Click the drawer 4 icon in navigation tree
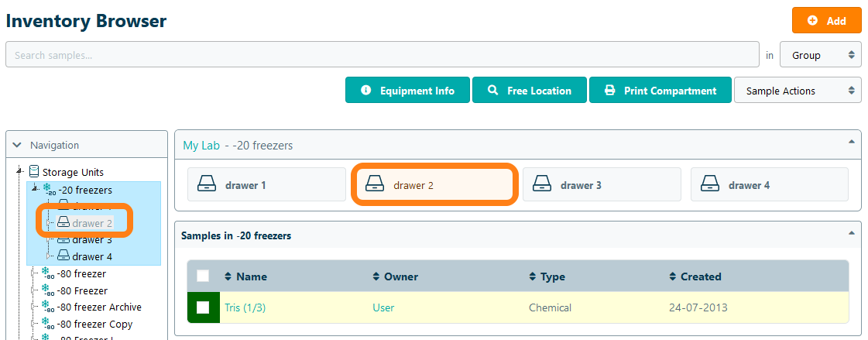 tap(64, 256)
